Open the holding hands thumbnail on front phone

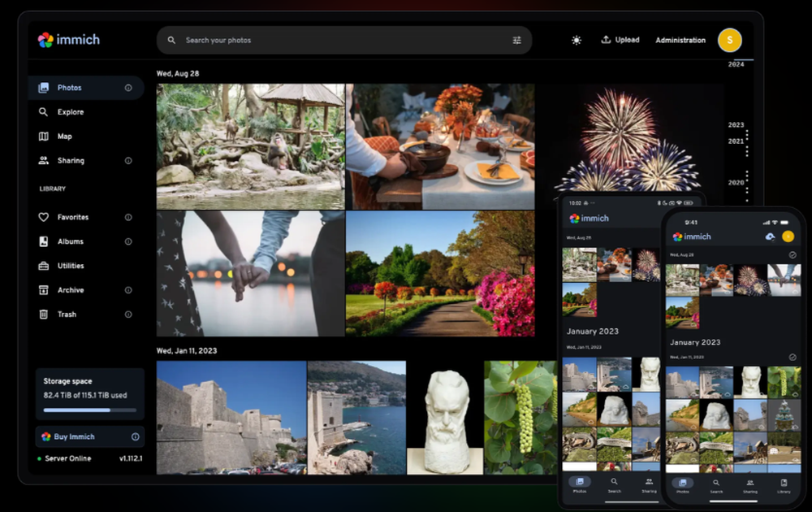tap(784, 280)
